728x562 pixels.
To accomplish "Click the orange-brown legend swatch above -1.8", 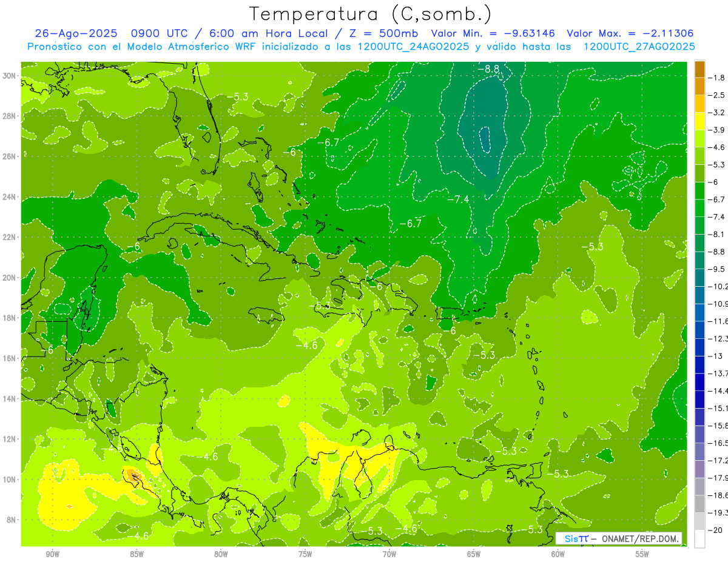I will 699,69.
